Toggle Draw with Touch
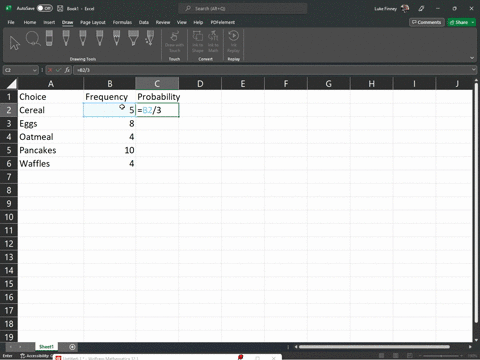 tap(174, 42)
